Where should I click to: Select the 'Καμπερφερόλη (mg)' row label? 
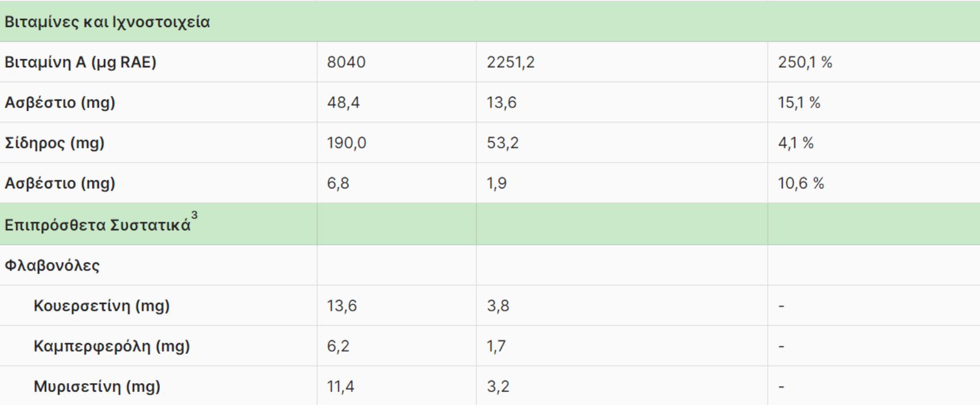[x=112, y=346]
